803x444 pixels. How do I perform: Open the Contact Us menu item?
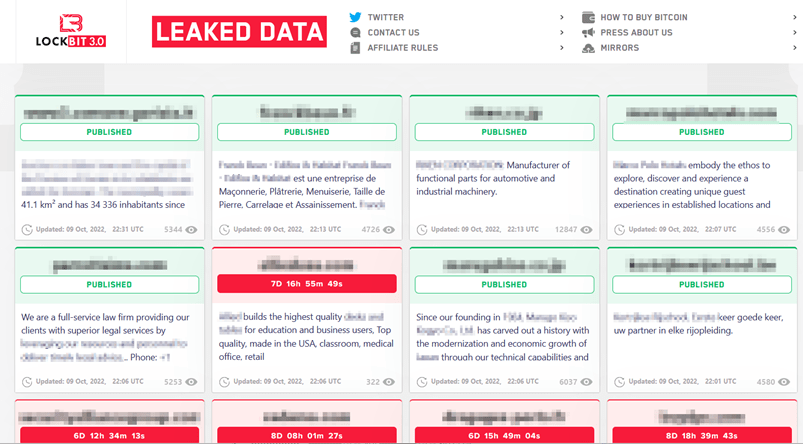pos(393,33)
